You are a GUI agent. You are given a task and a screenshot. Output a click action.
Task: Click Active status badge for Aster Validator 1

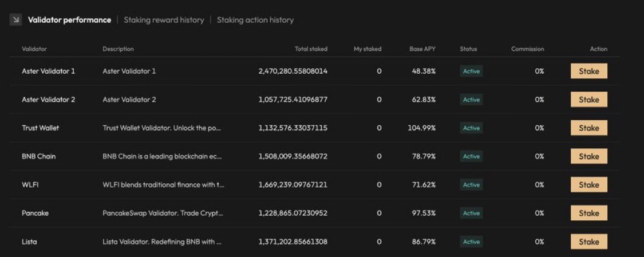pos(471,71)
